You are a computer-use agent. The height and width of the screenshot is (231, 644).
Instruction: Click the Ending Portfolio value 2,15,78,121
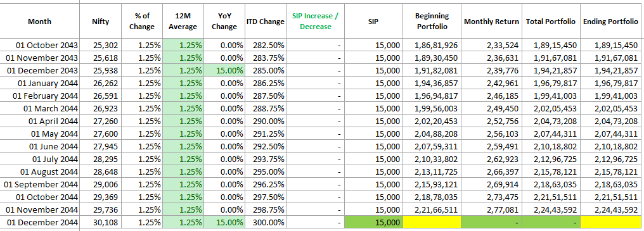[611, 172]
